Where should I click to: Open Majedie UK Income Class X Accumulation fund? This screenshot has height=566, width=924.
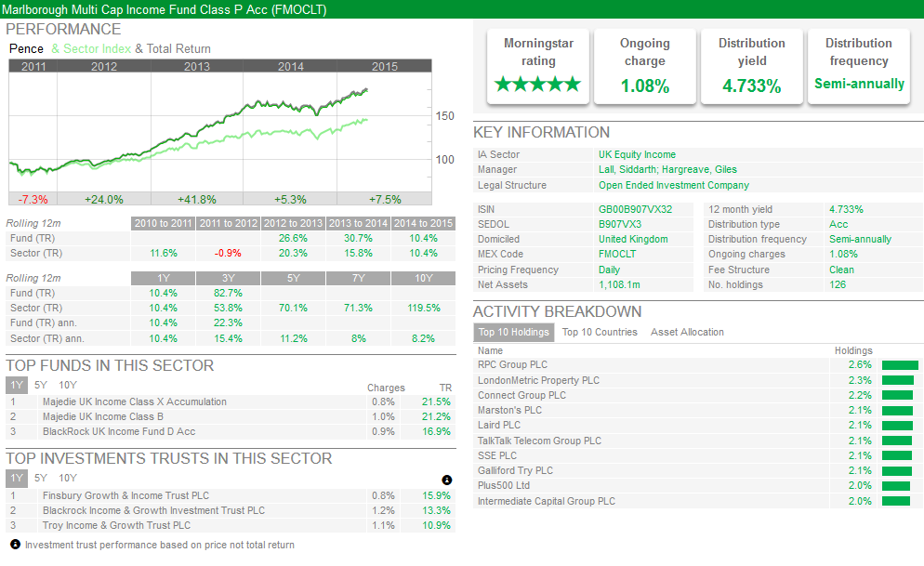click(135, 401)
